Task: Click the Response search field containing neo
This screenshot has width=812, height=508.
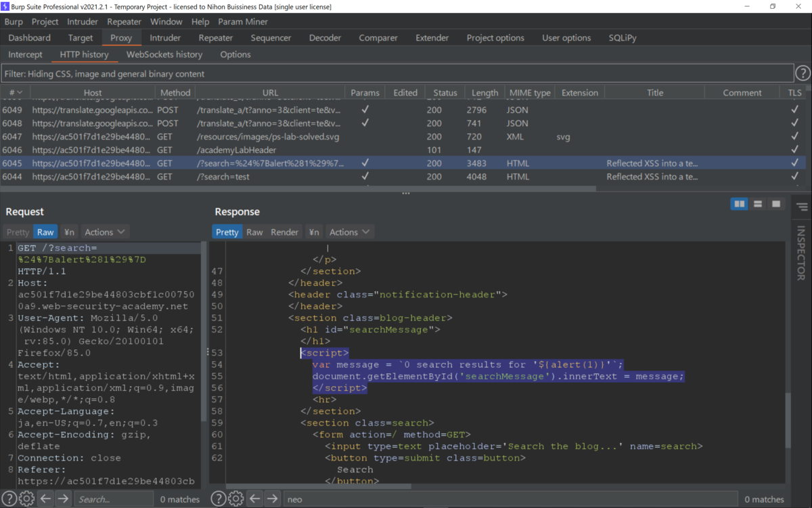Action: click(510, 499)
